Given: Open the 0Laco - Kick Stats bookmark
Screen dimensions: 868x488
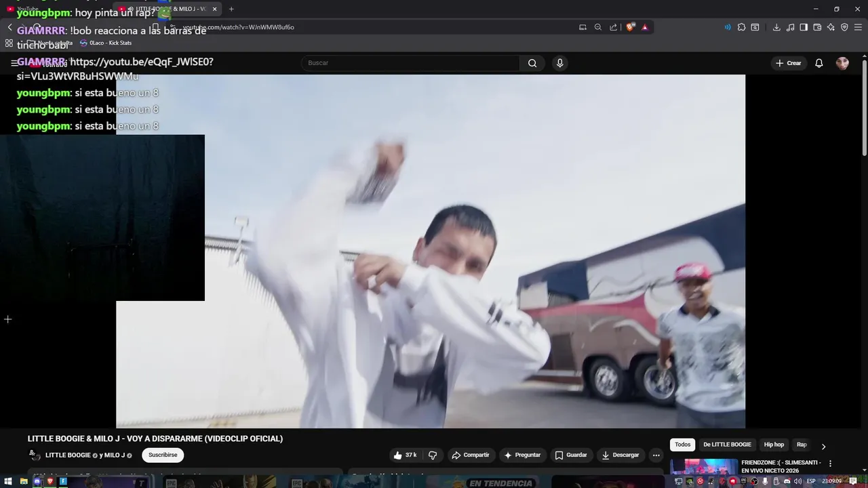Looking at the screenshot, I should [106, 43].
